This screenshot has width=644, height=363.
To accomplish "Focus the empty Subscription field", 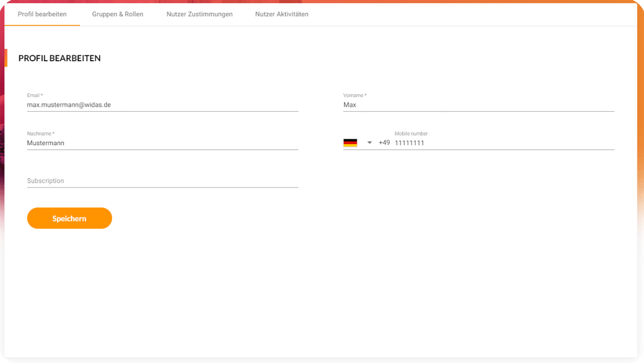I will pyautogui.click(x=163, y=181).
